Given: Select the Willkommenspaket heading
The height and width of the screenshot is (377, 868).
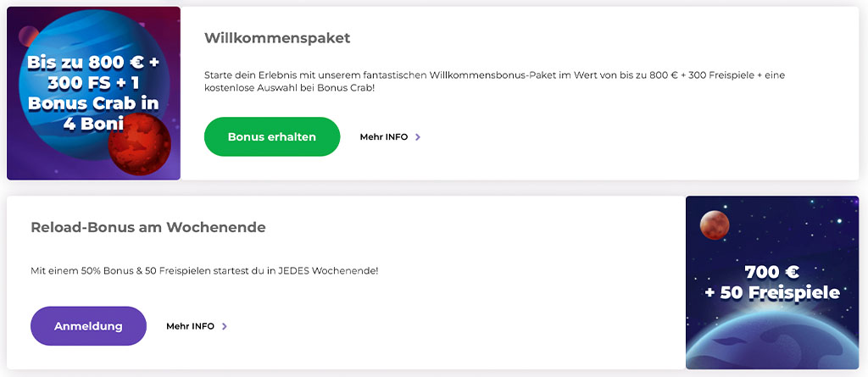Looking at the screenshot, I should pyautogui.click(x=277, y=38).
